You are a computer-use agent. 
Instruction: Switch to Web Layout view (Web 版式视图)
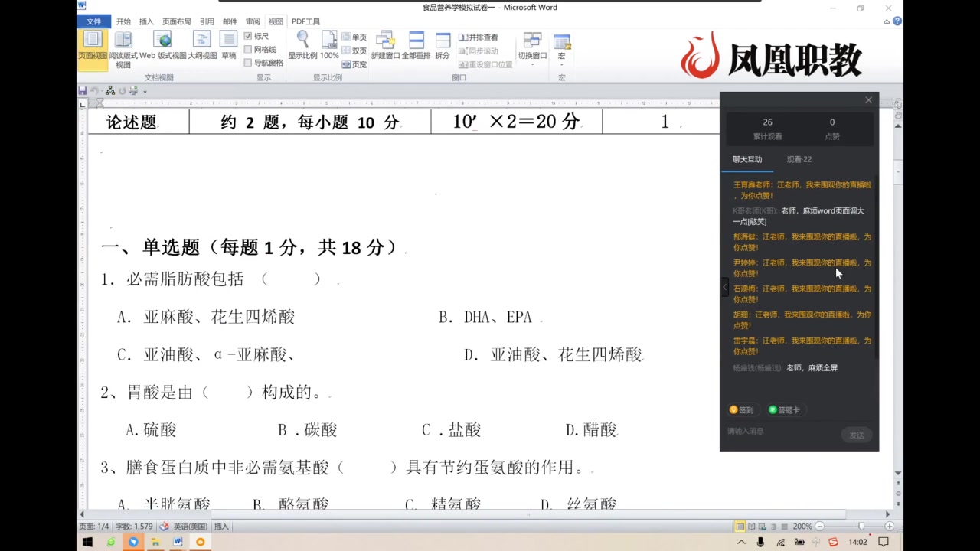(x=162, y=46)
